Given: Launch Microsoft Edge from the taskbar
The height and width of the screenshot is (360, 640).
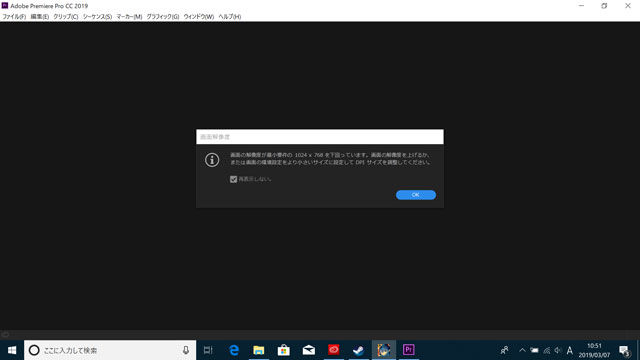Looking at the screenshot, I should tap(233, 350).
